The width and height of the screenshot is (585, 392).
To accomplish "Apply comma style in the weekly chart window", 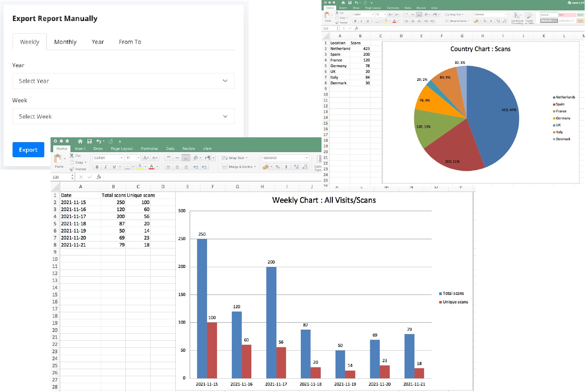I will click(286, 167).
